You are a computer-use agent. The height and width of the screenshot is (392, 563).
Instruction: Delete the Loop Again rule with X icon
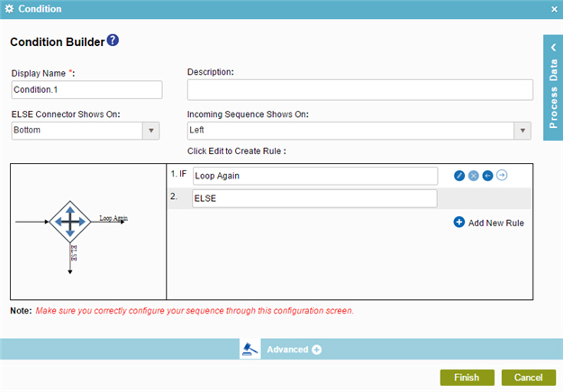pyautogui.click(x=474, y=176)
